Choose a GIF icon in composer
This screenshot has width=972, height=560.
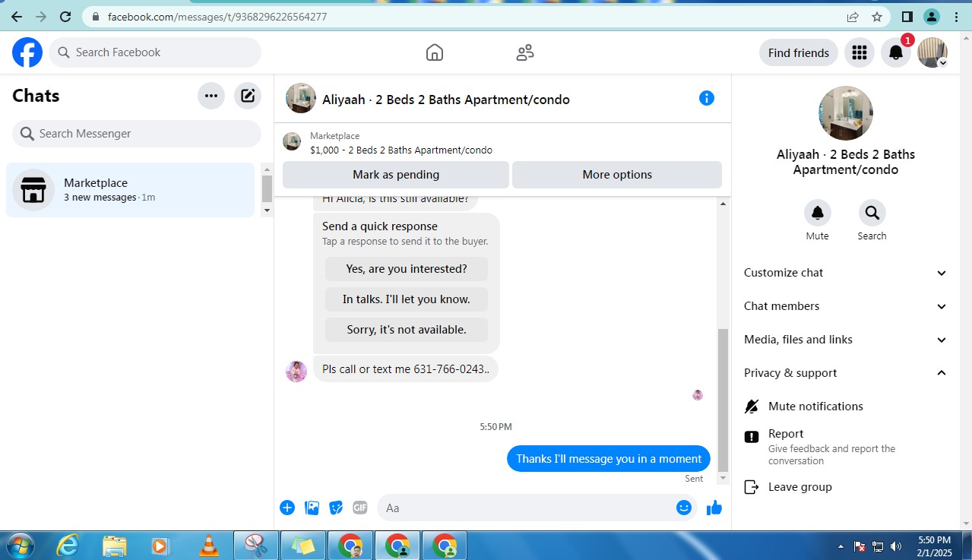pos(360,508)
